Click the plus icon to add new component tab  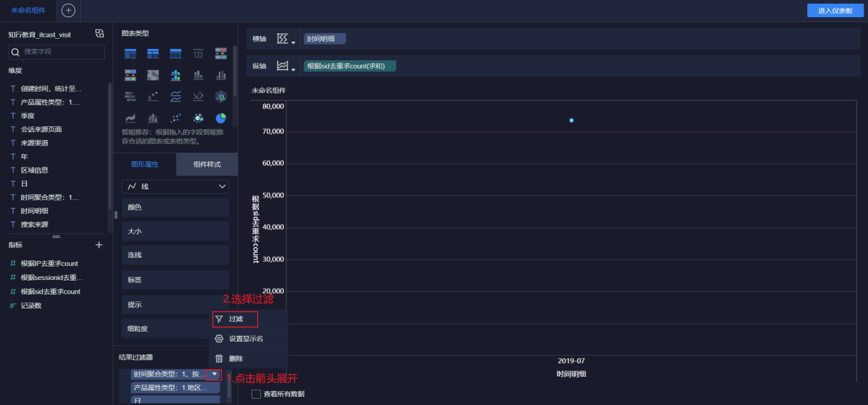coord(68,10)
